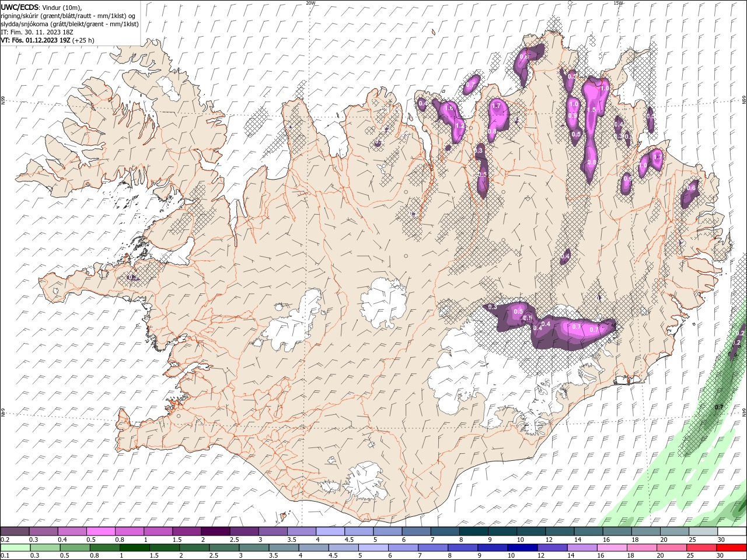
Task: Choose the 16–18 light pink rain swatch
Action: pos(612,548)
